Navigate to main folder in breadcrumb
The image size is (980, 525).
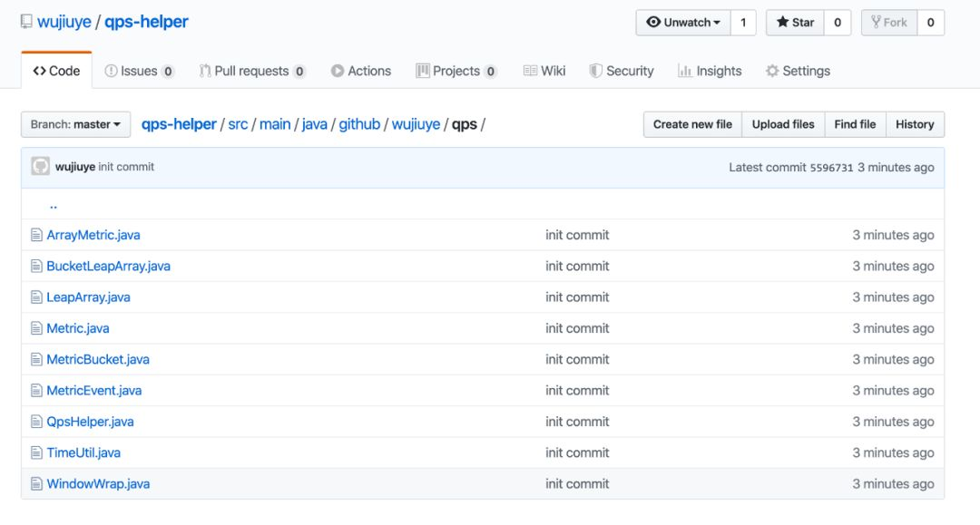point(275,124)
